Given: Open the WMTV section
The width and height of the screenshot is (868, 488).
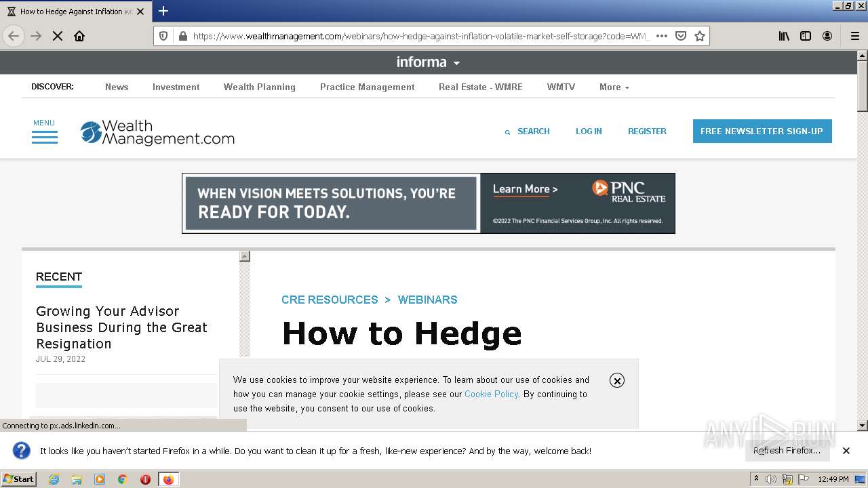Looking at the screenshot, I should click(x=561, y=87).
